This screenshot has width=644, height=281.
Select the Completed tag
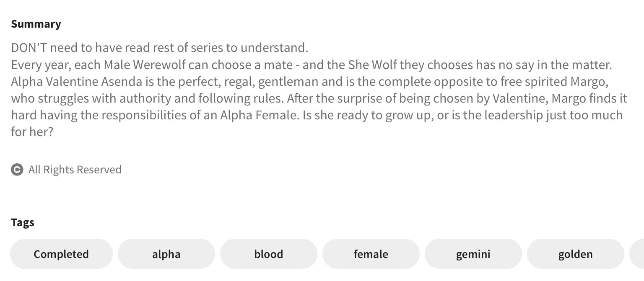coord(61,254)
